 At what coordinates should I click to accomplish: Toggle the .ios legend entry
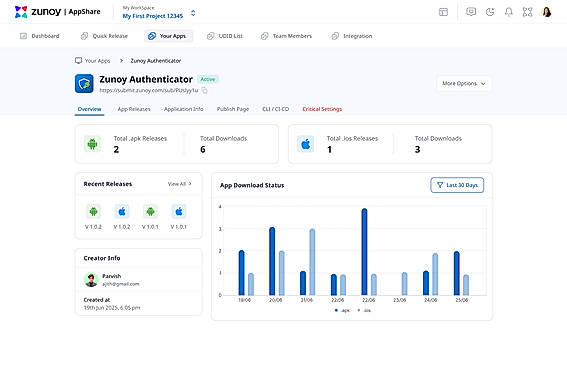point(364,311)
